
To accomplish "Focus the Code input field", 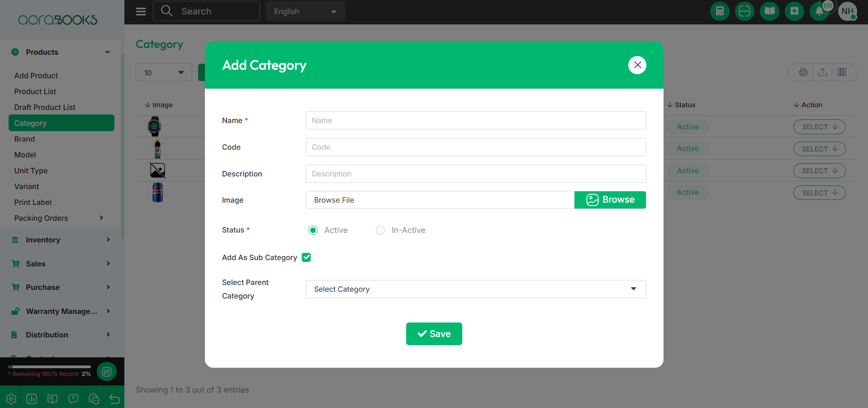I will [476, 147].
